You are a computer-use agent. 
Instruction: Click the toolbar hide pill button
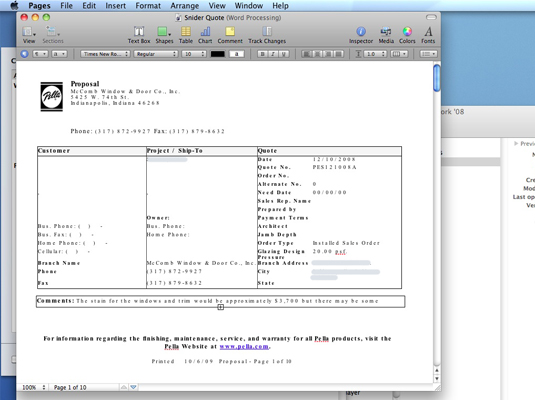tap(431, 17)
